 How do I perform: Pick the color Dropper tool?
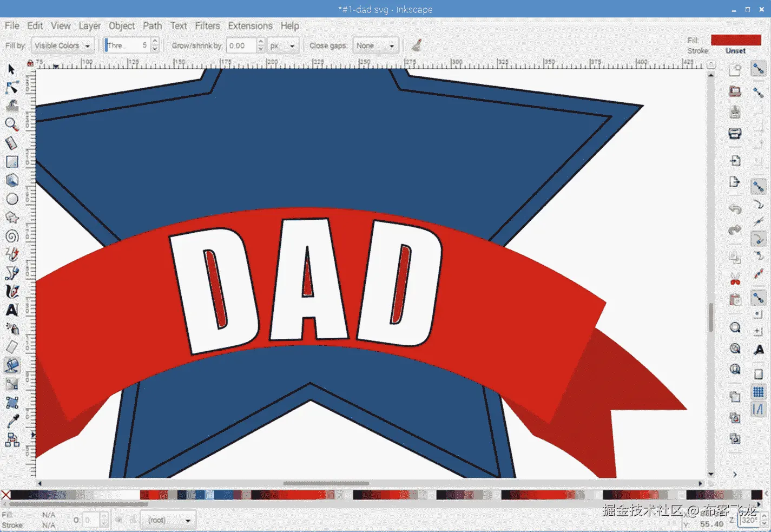tap(12, 421)
